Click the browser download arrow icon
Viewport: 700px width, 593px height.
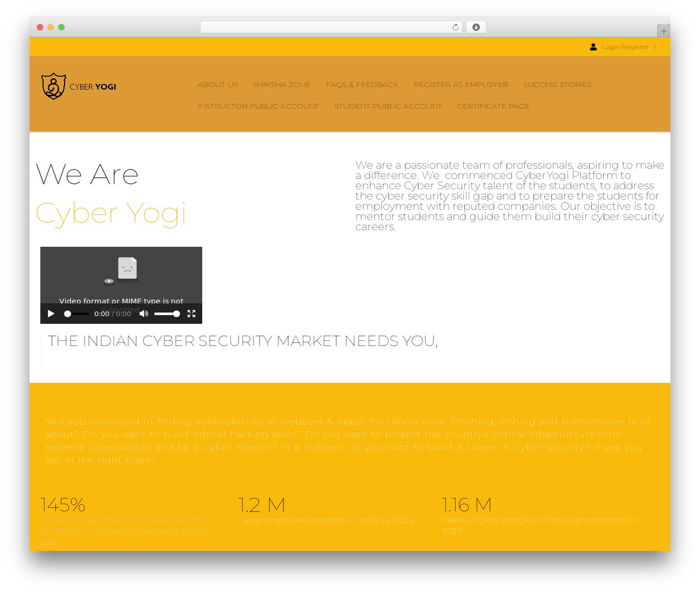[476, 27]
